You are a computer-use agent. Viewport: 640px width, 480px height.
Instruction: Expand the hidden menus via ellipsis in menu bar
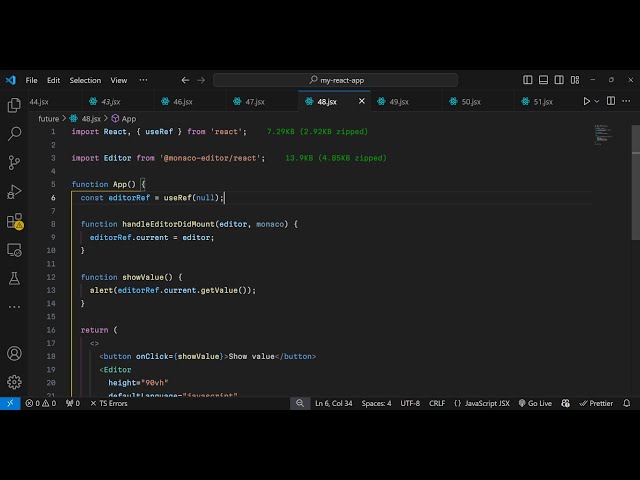tap(145, 80)
